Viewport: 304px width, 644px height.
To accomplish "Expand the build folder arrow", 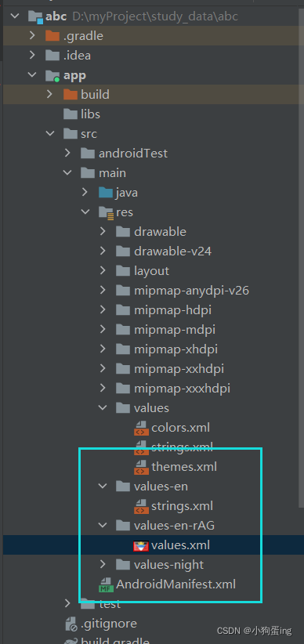I will coord(49,95).
